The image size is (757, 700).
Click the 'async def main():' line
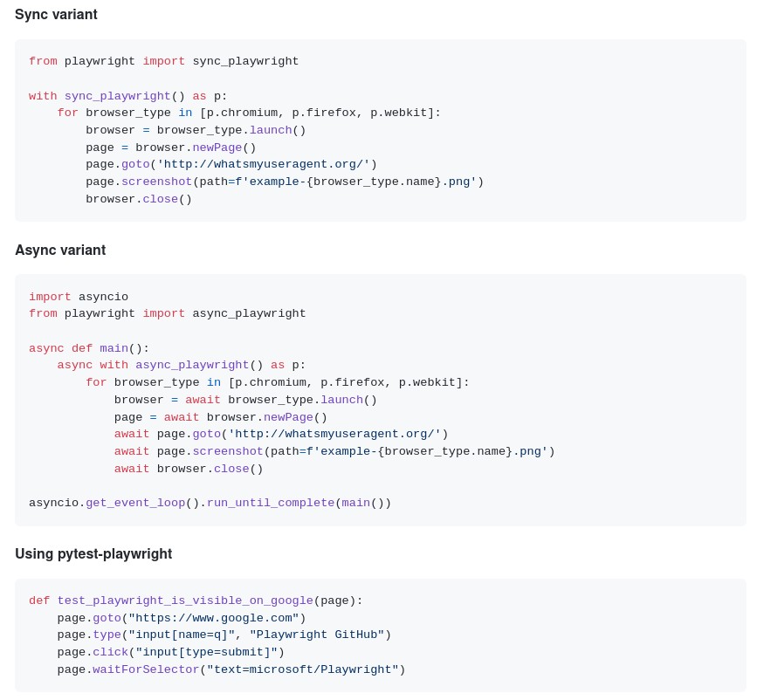(x=89, y=348)
